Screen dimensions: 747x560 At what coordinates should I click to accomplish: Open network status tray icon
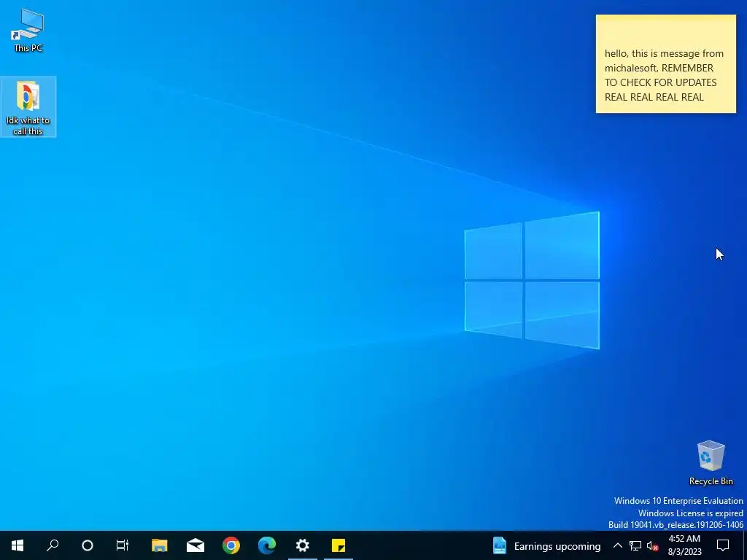tap(635, 545)
